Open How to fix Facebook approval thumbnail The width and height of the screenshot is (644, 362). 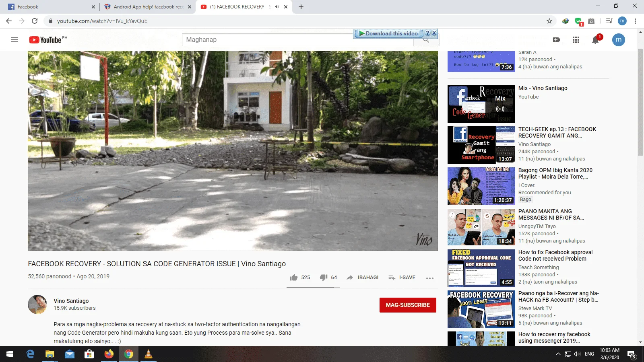coord(481,268)
